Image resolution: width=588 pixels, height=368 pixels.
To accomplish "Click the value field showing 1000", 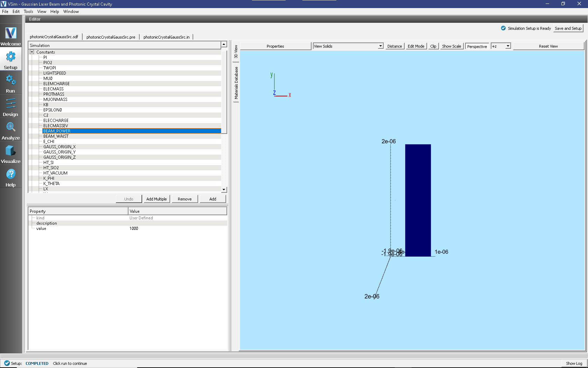I will pos(177,228).
